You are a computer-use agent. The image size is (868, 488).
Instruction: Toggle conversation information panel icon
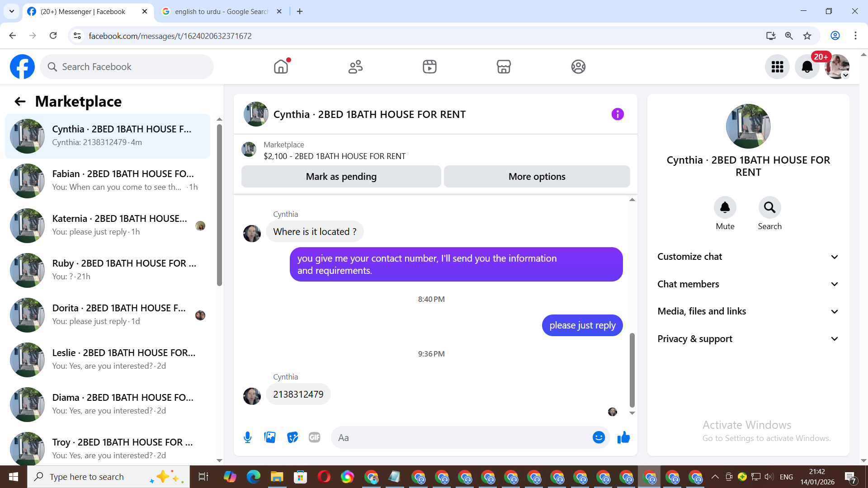[618, 114]
